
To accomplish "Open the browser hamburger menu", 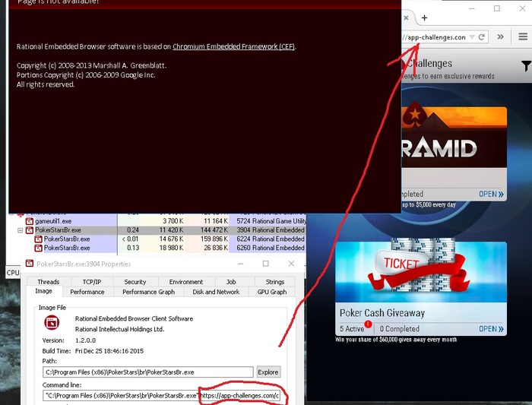I will pos(523,36).
